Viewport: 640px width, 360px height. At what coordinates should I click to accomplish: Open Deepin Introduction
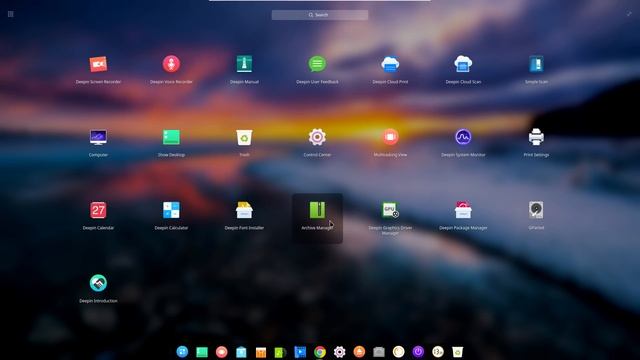point(98,283)
